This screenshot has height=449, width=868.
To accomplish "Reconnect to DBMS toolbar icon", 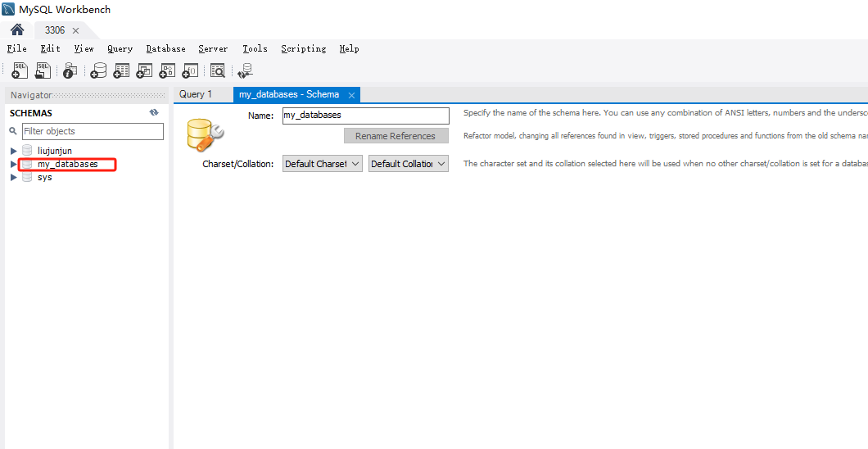I will point(245,70).
